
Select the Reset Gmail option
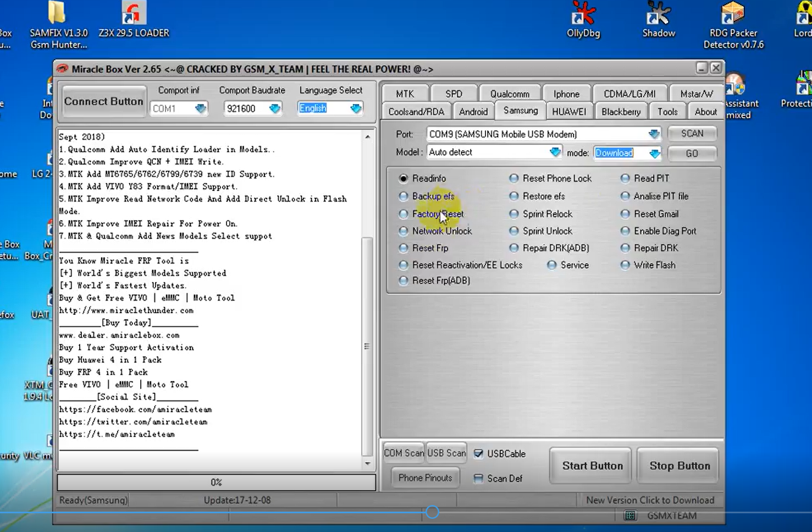pos(625,213)
